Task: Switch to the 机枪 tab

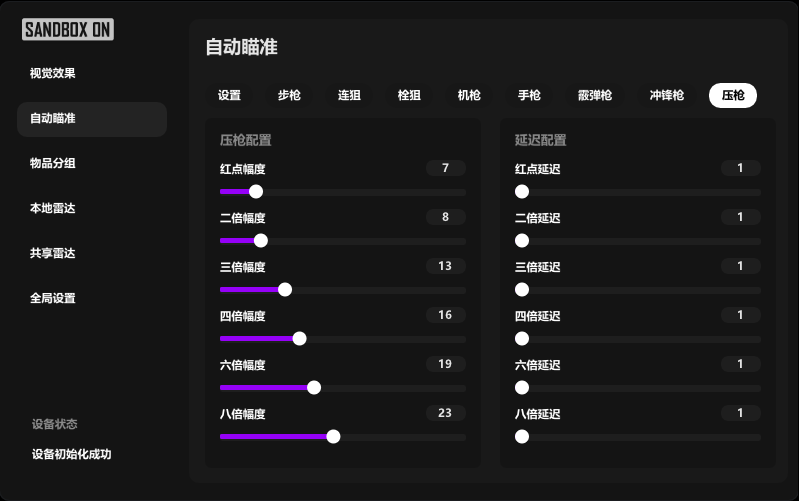Action: point(469,95)
